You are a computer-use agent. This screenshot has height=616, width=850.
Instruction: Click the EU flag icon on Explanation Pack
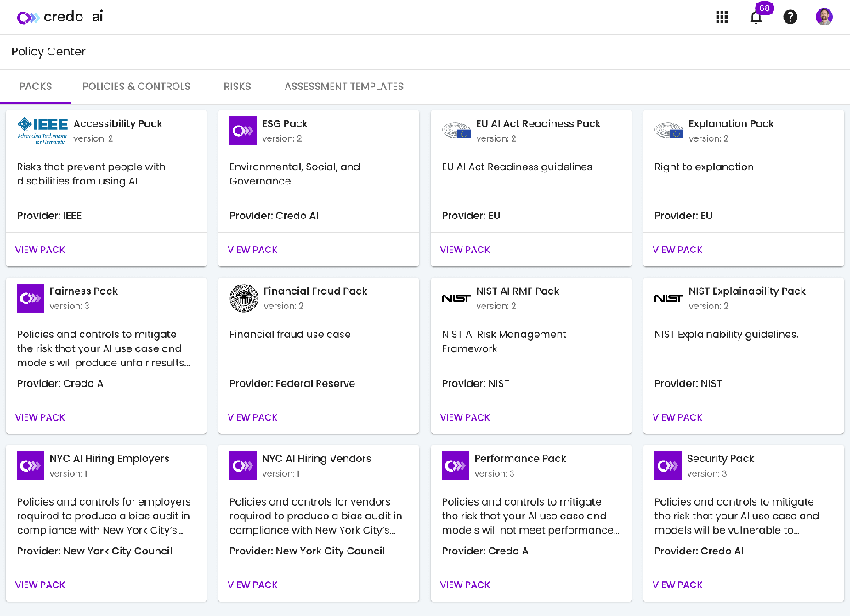[669, 131]
